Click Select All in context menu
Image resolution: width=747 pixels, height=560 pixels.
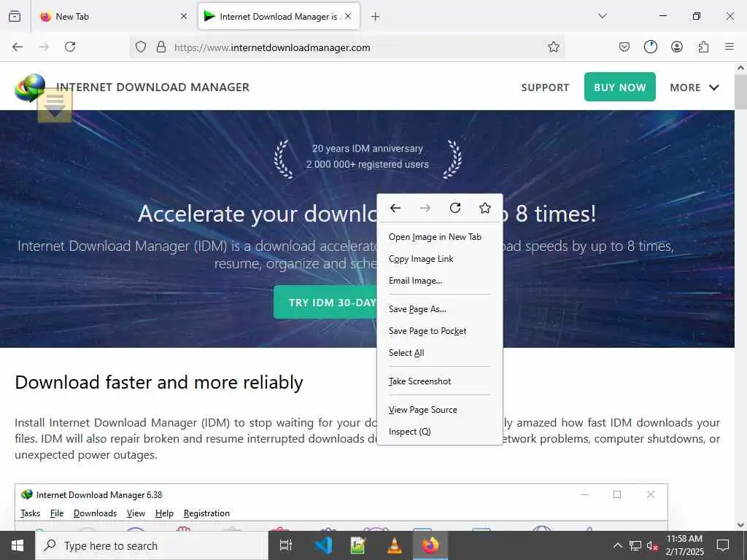pos(439,353)
